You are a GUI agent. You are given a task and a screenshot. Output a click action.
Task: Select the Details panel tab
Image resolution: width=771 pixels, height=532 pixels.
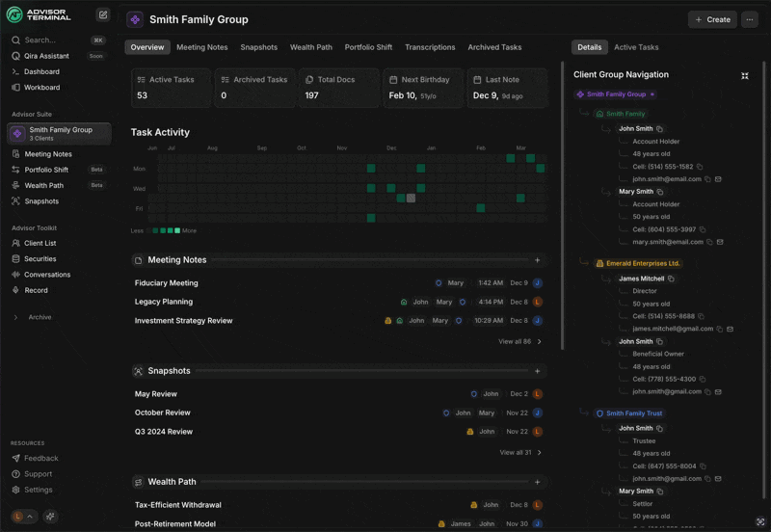(590, 47)
